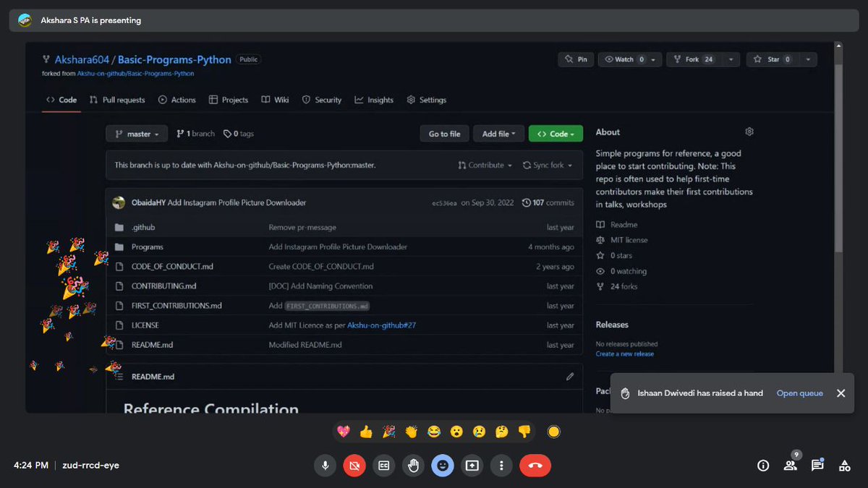
Task: Send the thumbs up reaction
Action: point(366,432)
